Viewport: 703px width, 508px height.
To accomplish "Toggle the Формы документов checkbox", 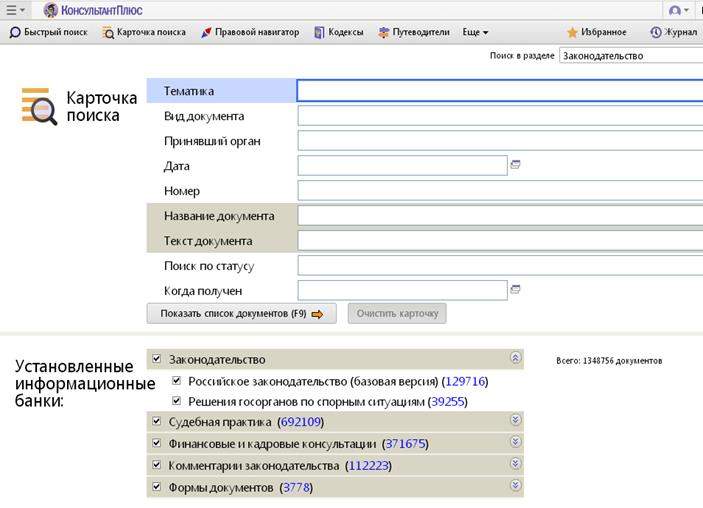I will 156,487.
